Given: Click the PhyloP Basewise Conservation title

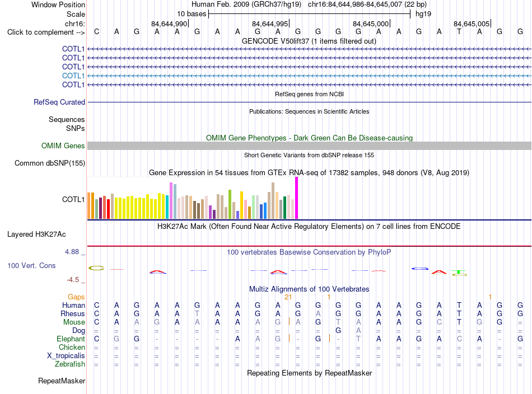Looking at the screenshot, I should (309, 252).
